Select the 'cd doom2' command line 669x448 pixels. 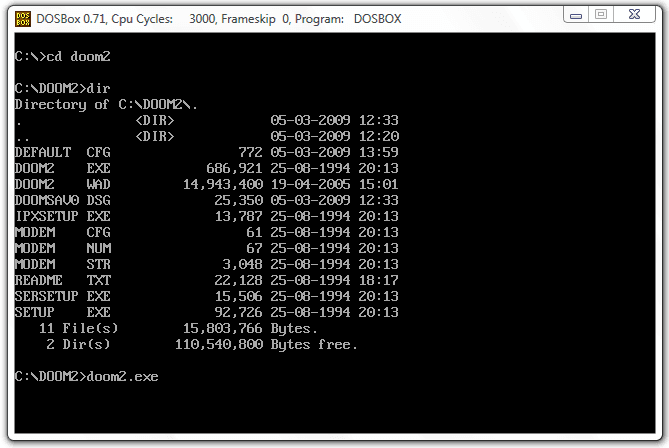coord(62,56)
